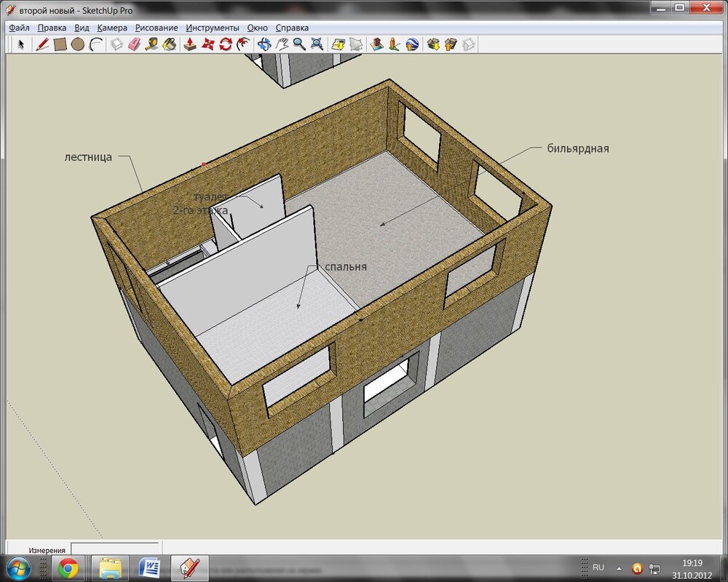Viewport: 728px width, 582px height.
Task: Click the бильярдная label in the model
Action: click(577, 148)
